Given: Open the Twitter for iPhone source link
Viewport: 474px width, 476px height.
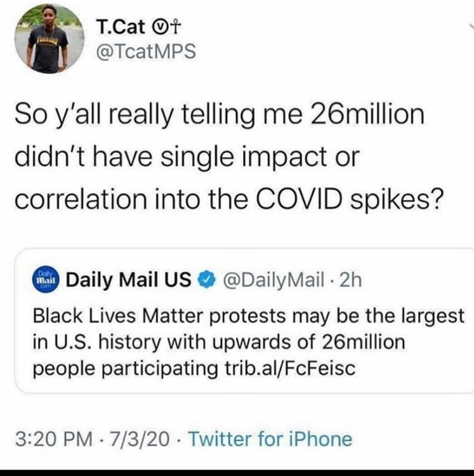Looking at the screenshot, I should [270, 439].
